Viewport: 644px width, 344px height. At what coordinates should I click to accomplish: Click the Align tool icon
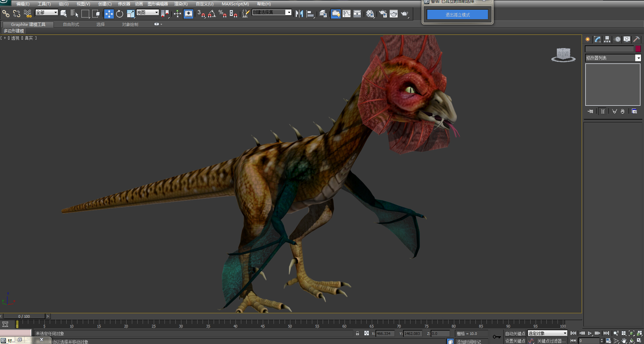(x=310, y=13)
